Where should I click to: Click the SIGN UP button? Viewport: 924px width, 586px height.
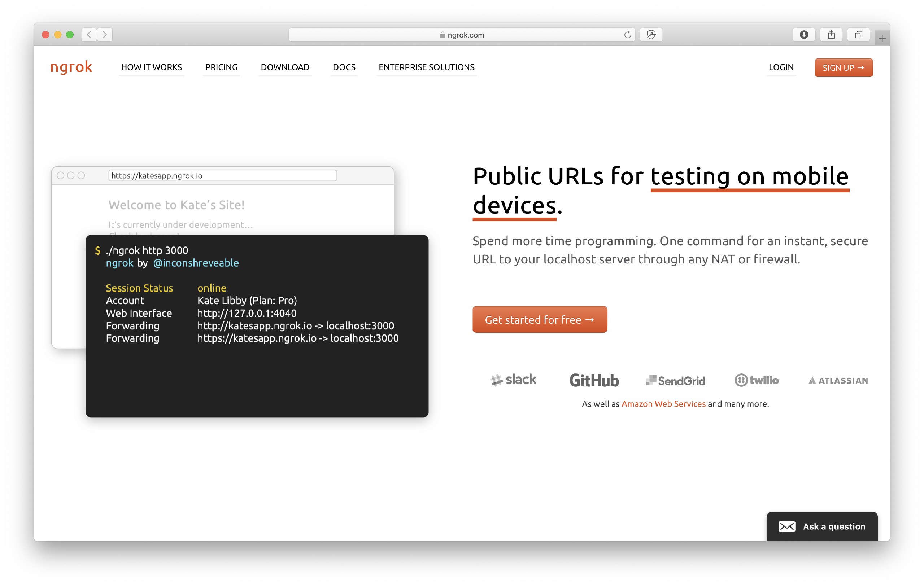click(x=844, y=68)
